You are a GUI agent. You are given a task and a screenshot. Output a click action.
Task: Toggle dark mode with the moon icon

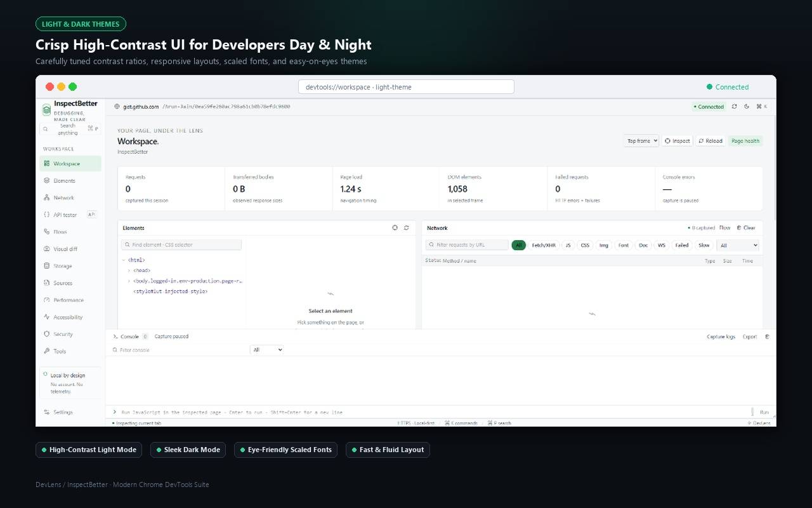(x=747, y=107)
